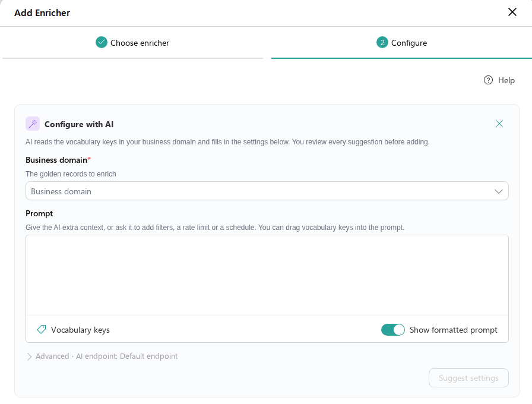Close the Add Enricher dialog

(x=512, y=12)
